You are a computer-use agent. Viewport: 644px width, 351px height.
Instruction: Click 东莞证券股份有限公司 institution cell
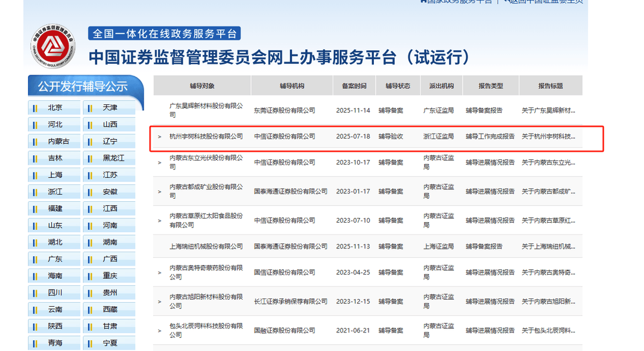pos(284,110)
